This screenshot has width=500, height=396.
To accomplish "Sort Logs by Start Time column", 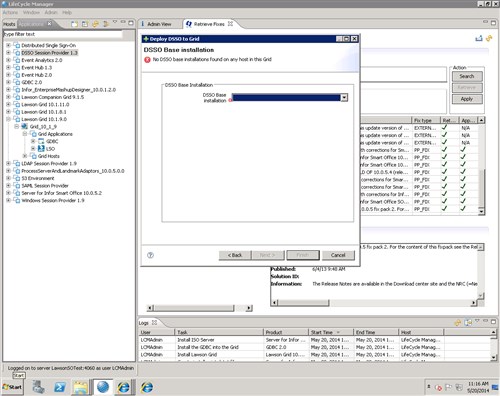I will point(331,332).
